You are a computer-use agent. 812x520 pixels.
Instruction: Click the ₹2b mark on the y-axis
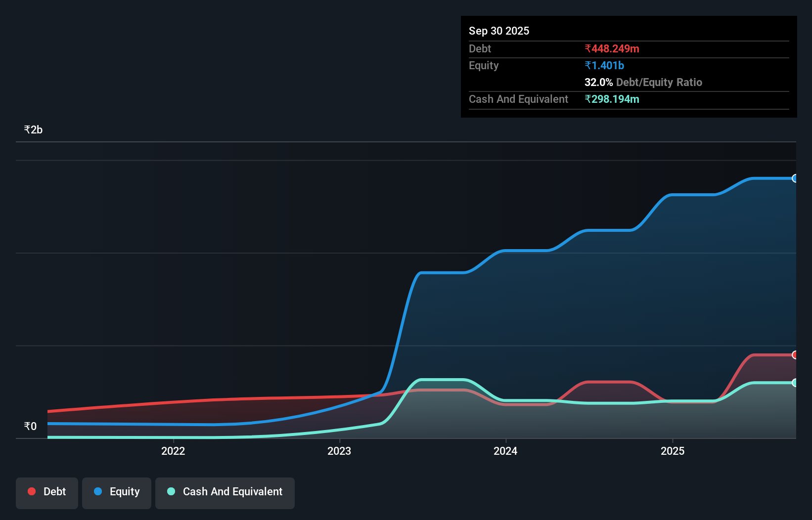click(x=33, y=129)
